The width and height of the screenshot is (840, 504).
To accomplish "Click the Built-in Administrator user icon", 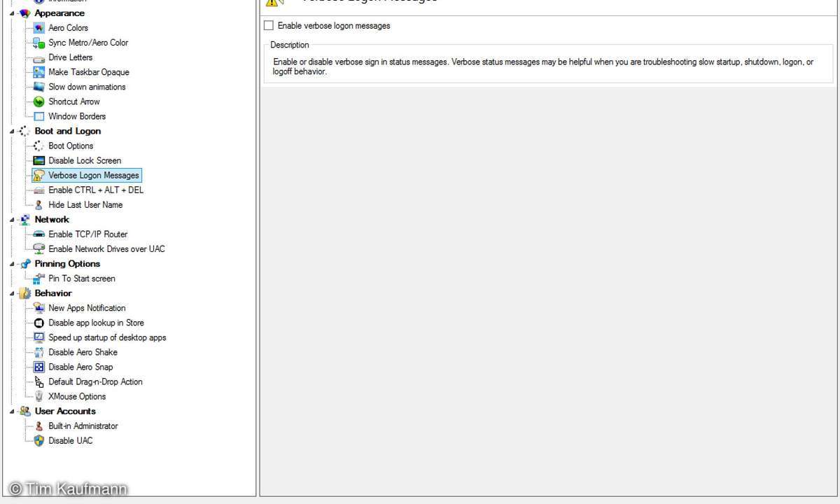I will (x=39, y=426).
